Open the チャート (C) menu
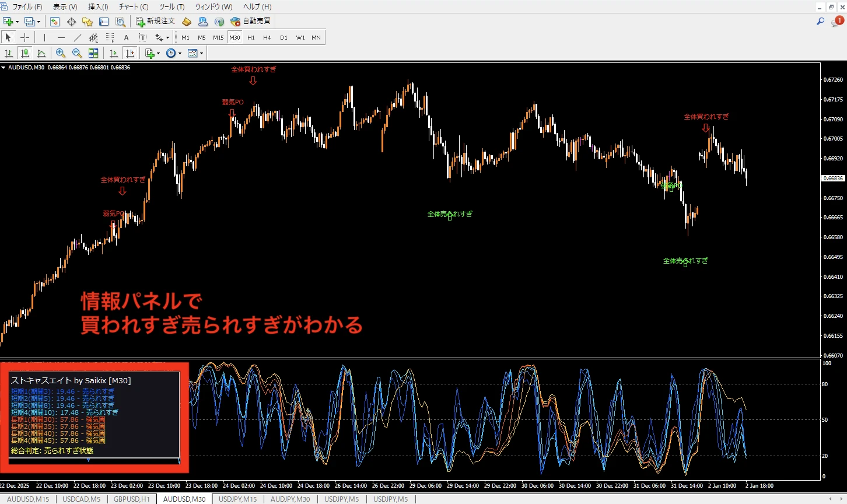The height and width of the screenshot is (504, 847). [x=134, y=7]
